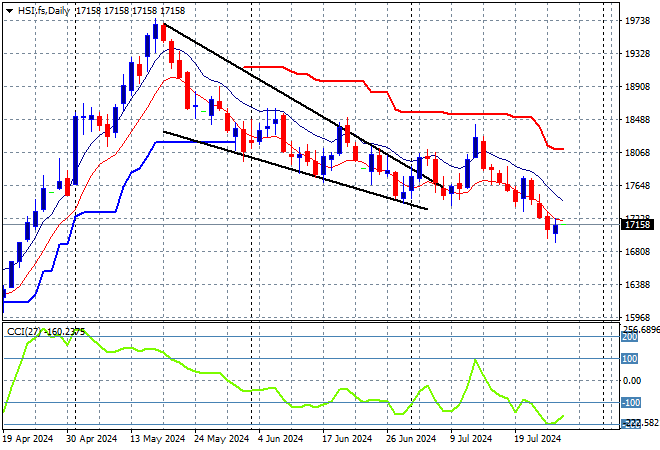The height and width of the screenshot is (450, 660).
Task: Open the triangle menu beside HSI,fs,Daily
Action: coord(9,11)
